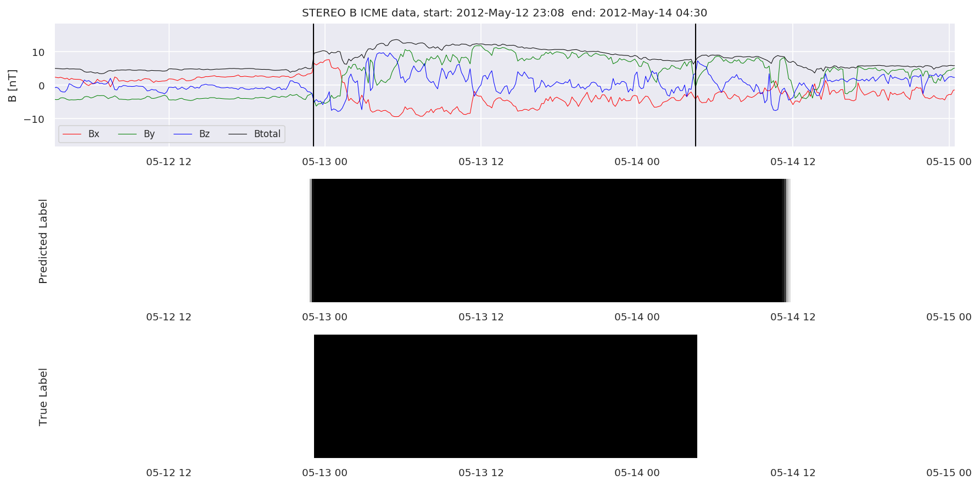The height and width of the screenshot is (486, 980).
Task: Click "05-14 12" tick under Predicted Label plot
Action: tap(793, 317)
